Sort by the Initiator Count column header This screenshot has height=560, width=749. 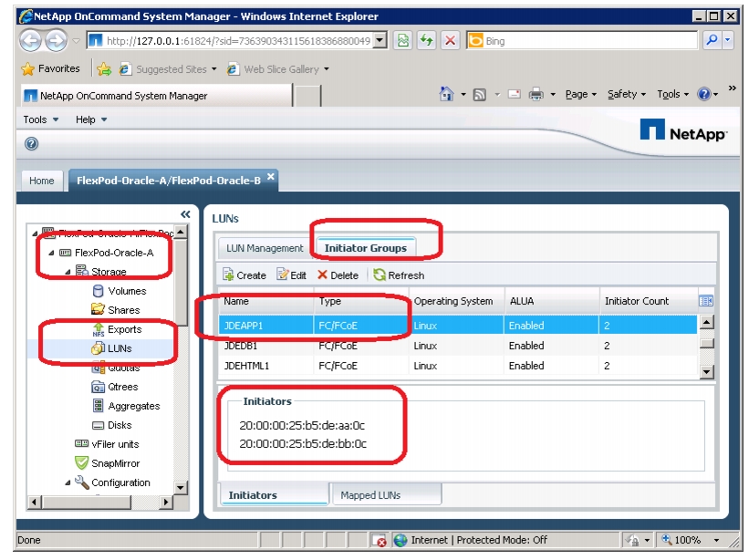coord(649,301)
